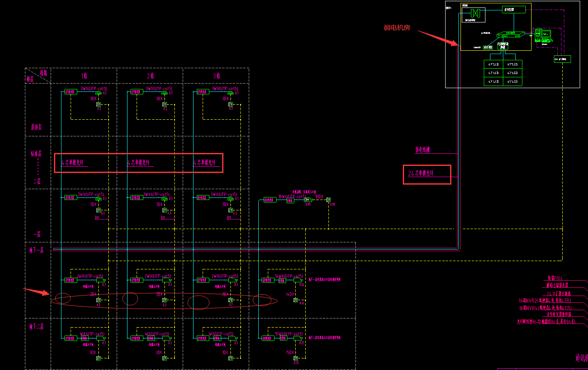Select the fiber transceiver box on the 10WX line
The image size is (588, 370).
[269, 200]
